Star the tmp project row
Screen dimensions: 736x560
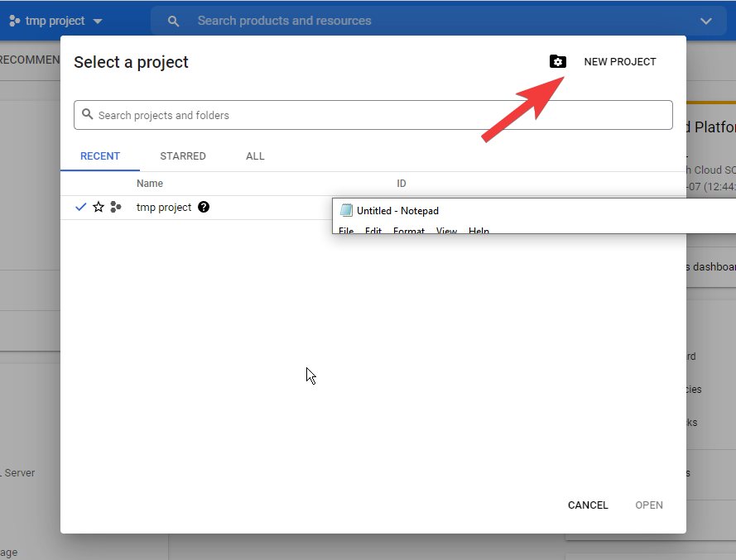[x=99, y=208]
